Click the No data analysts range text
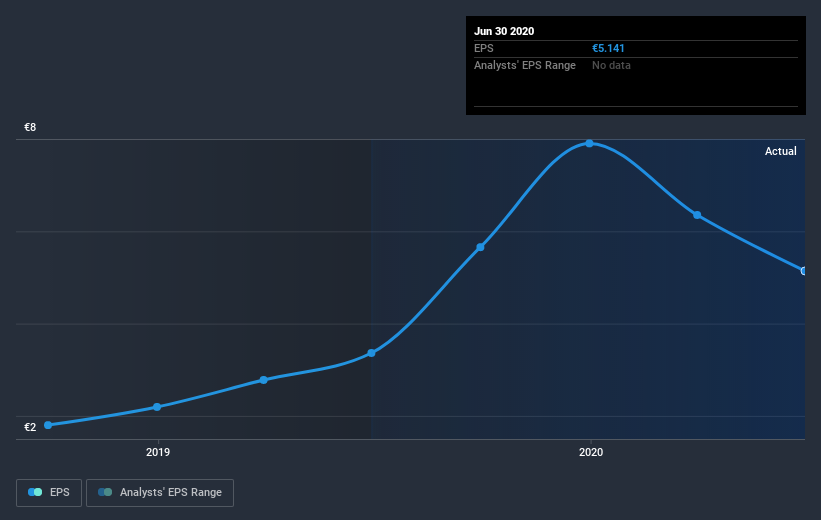Image resolution: width=821 pixels, height=520 pixels. 611,65
